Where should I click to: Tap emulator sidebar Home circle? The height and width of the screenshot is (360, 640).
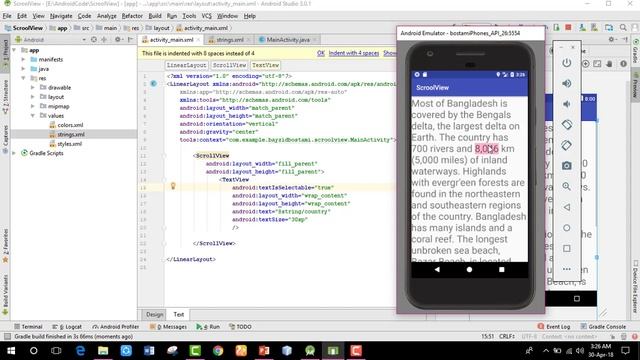567,228
